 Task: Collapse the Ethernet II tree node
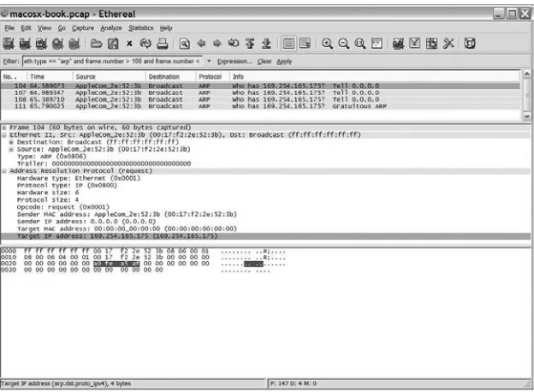(4, 135)
